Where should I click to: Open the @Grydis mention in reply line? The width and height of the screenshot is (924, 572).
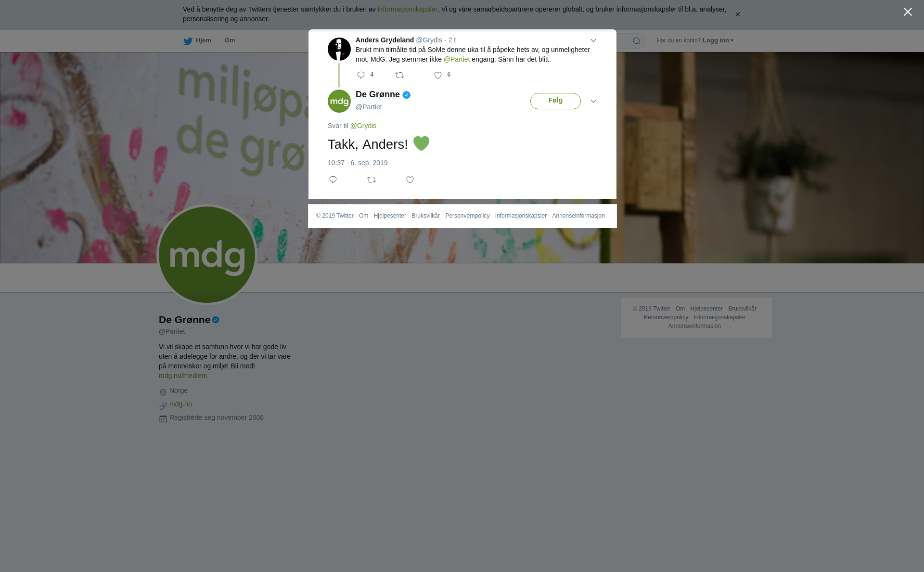pos(363,126)
